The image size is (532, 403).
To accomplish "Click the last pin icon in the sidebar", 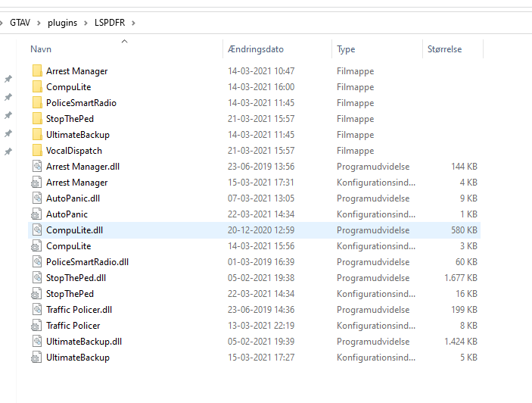I will pyautogui.click(x=8, y=152).
